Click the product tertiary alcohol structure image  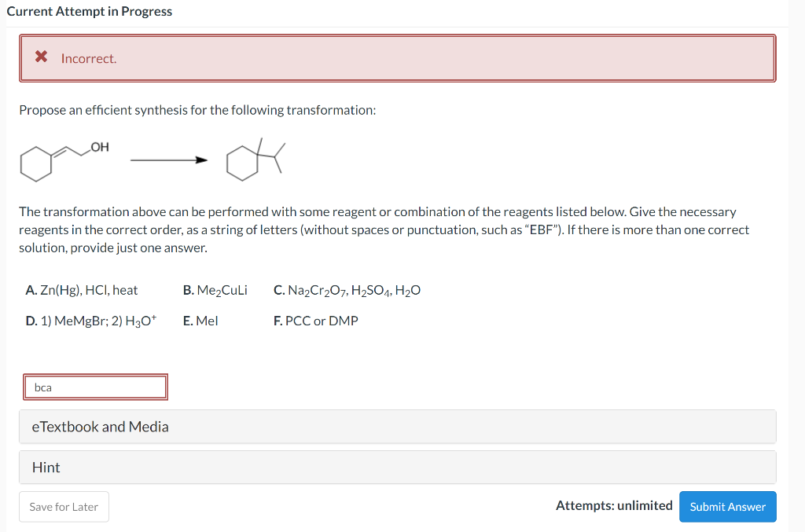pos(252,157)
